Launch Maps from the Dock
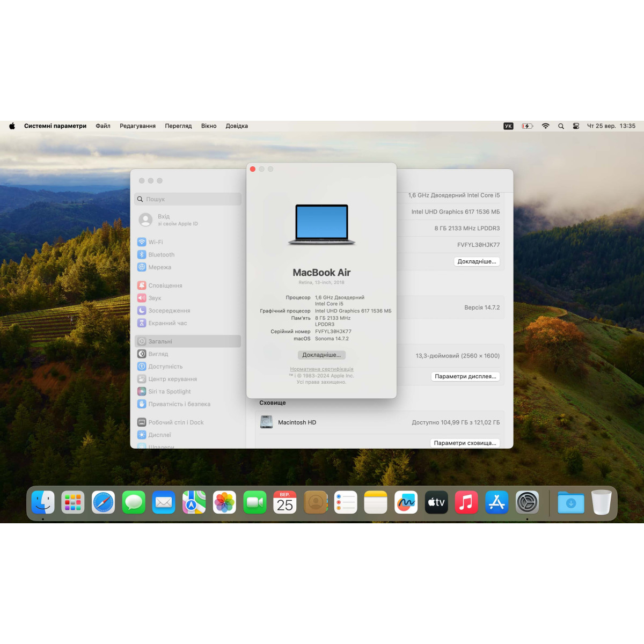This screenshot has width=644, height=644. [194, 503]
